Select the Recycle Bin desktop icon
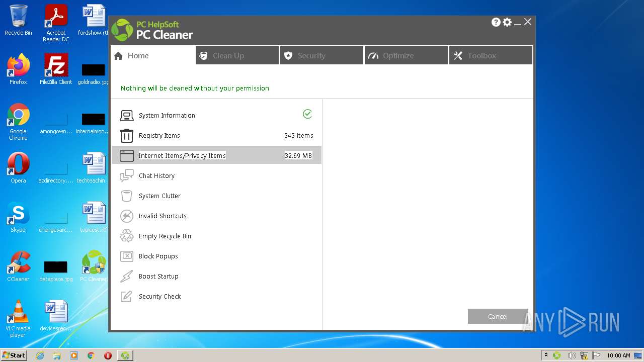The image size is (644, 362). (x=18, y=21)
